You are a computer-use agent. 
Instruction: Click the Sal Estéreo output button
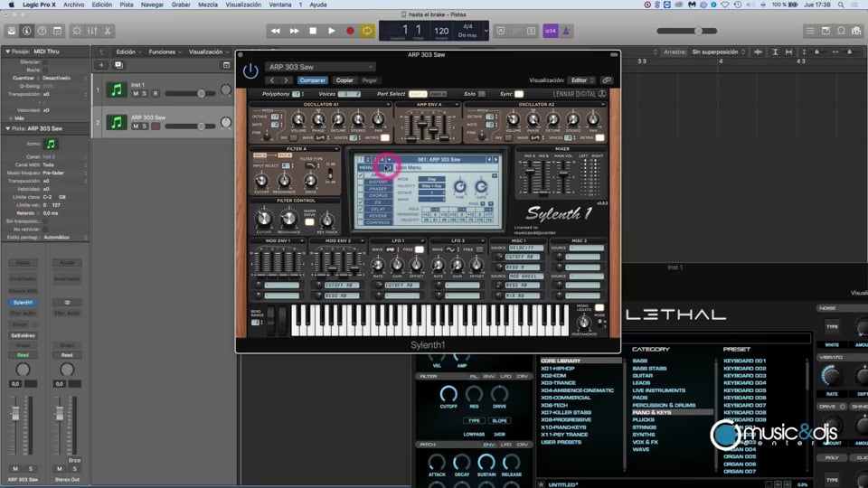coord(23,335)
